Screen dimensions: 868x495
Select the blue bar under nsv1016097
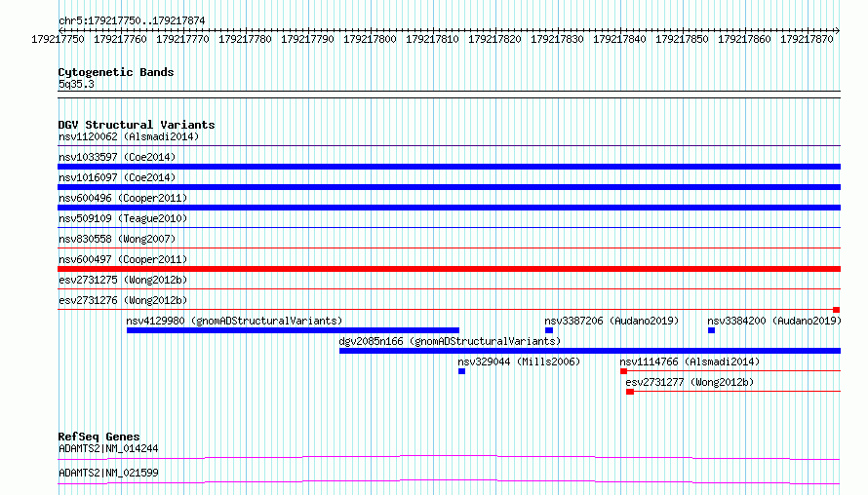[449, 187]
